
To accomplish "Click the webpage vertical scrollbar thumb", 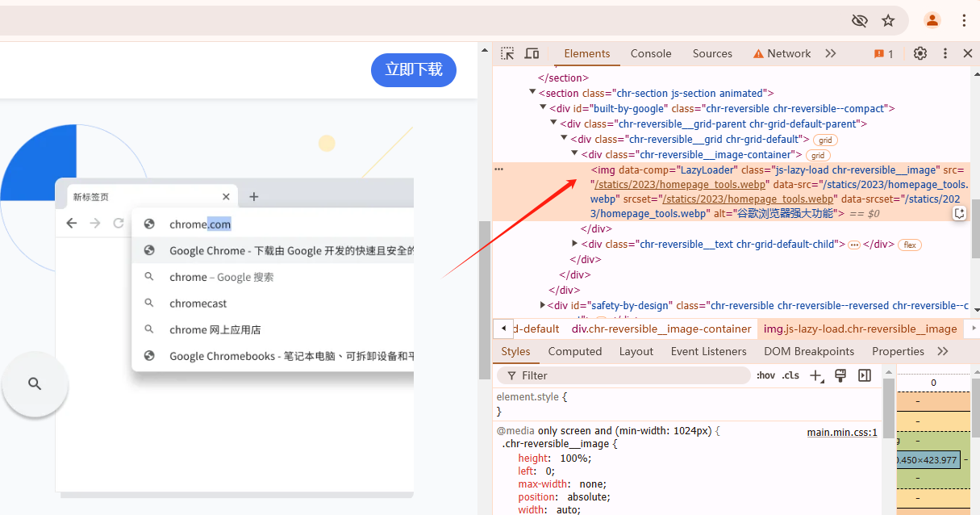I will click(x=485, y=299).
